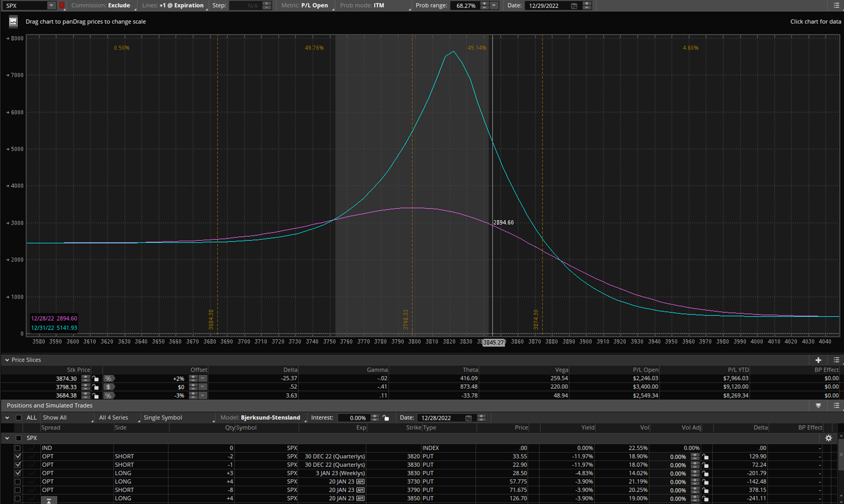Open calendar picker for 12/29/2022 date

coord(574,6)
